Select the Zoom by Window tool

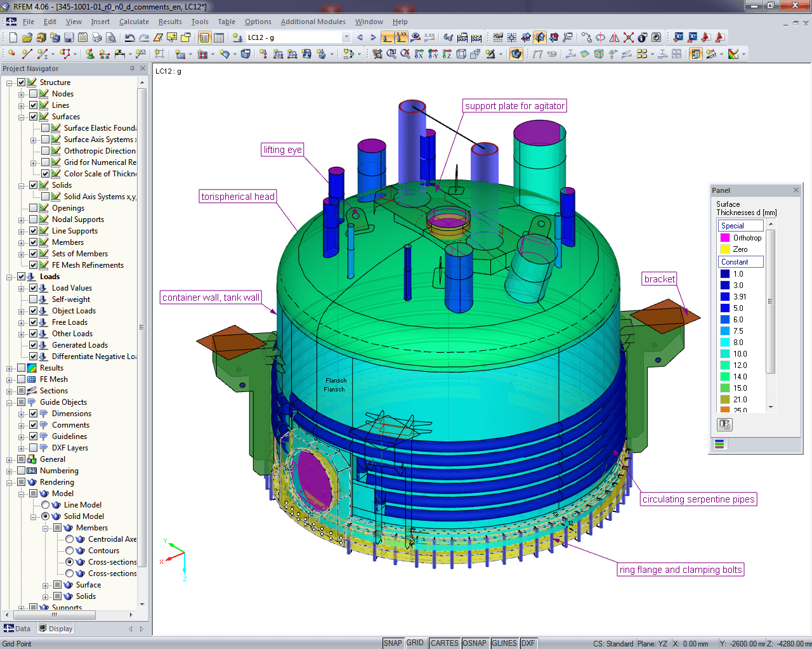[392, 54]
